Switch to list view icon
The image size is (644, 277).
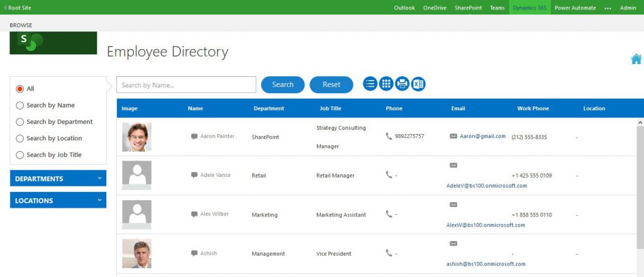pos(370,84)
